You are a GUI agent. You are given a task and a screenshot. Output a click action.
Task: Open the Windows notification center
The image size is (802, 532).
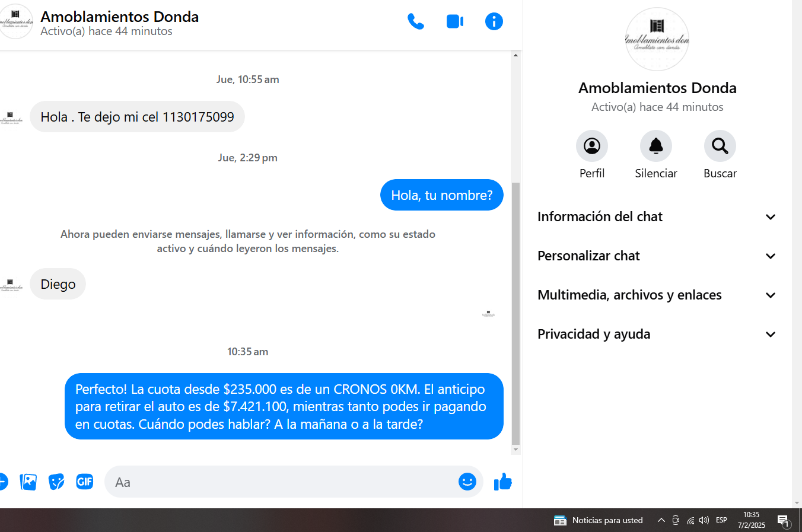pyautogui.click(x=784, y=521)
